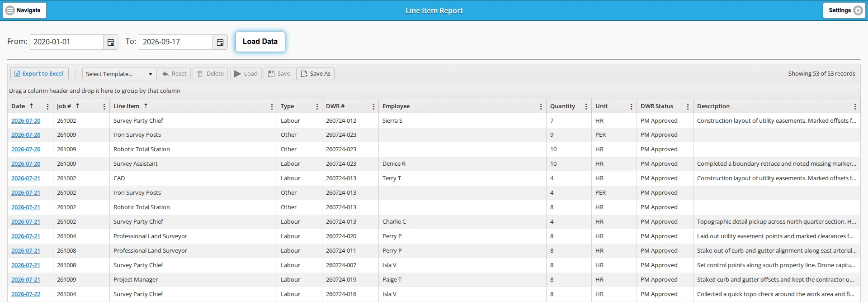The height and width of the screenshot is (302, 868).
Task: Click the Paige T employee cell
Action: 462,280
